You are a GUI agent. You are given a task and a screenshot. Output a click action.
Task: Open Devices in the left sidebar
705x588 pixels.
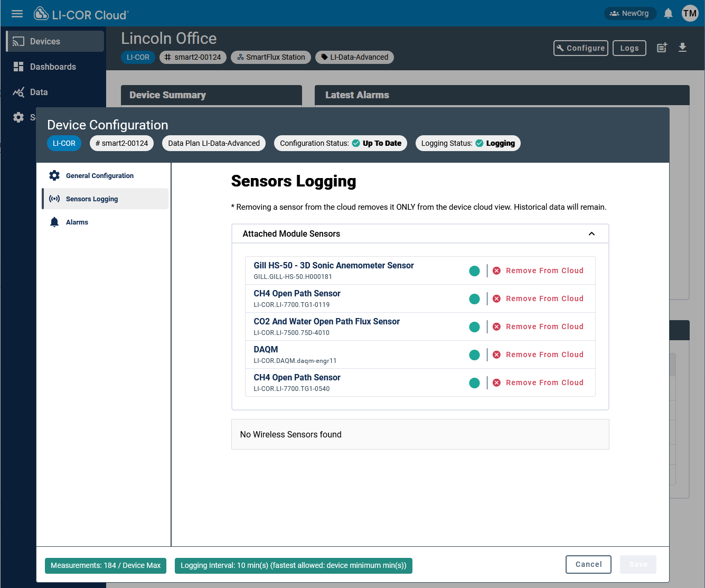point(55,41)
